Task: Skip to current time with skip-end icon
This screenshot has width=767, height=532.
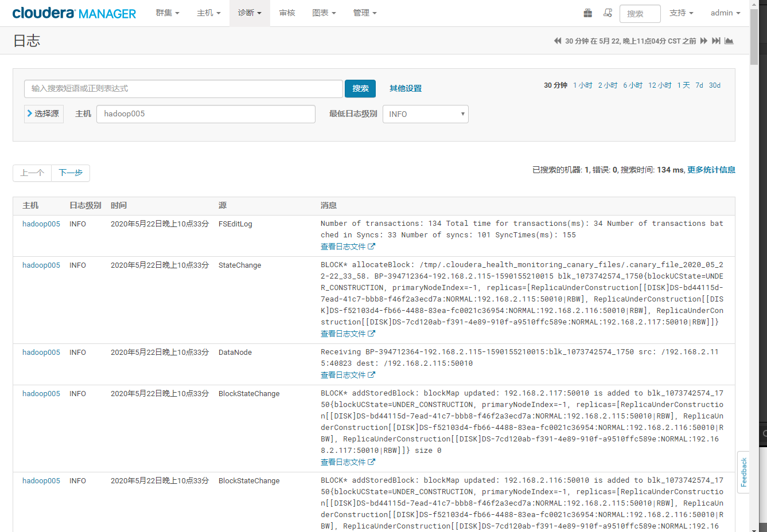Action: 716,41
